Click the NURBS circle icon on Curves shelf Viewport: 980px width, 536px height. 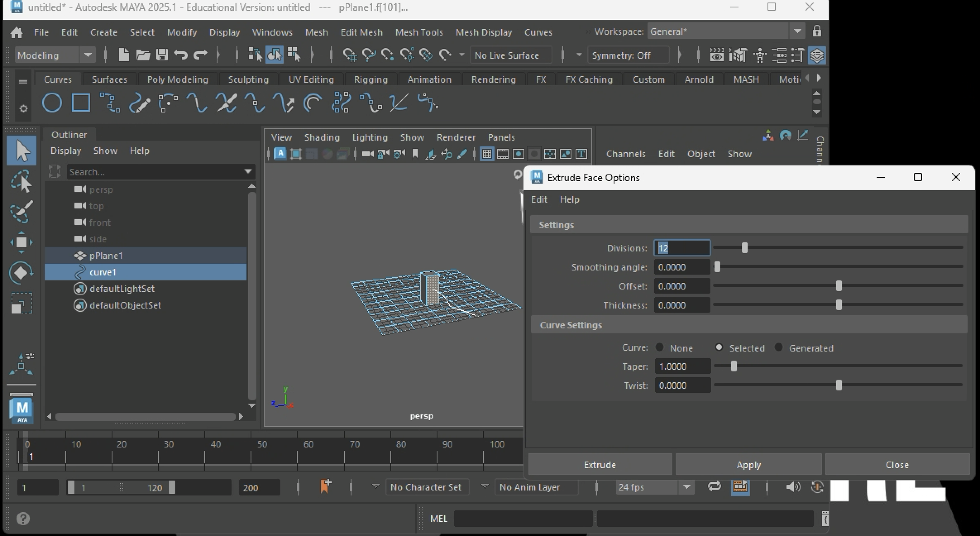tap(52, 103)
